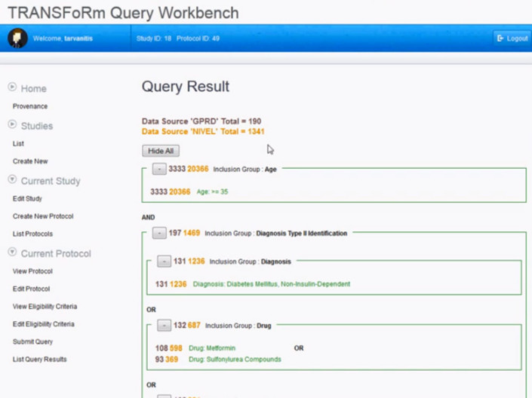The width and height of the screenshot is (532, 398).
Task: Click the username tarvanitis in header
Action: tap(78, 38)
